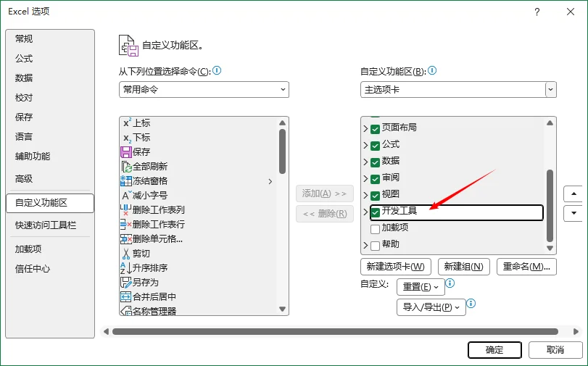Click the 下标 subscript command icon

(x=126, y=138)
